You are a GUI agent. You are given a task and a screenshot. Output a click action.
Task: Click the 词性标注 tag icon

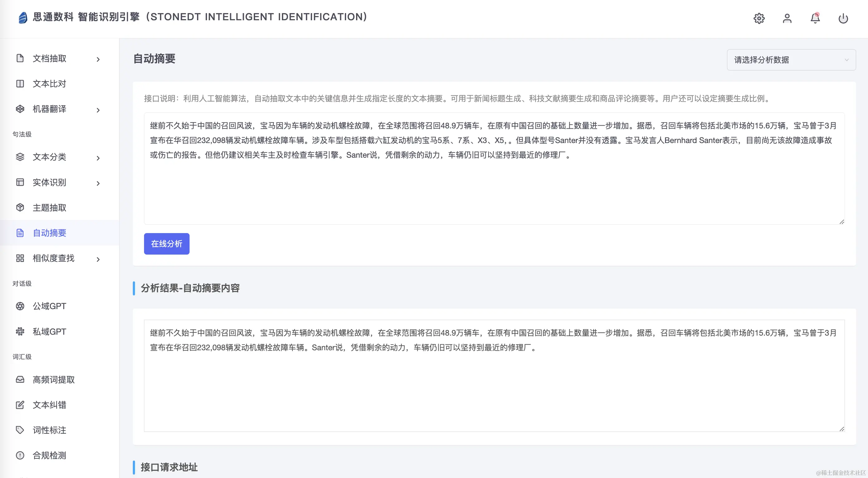coord(20,430)
